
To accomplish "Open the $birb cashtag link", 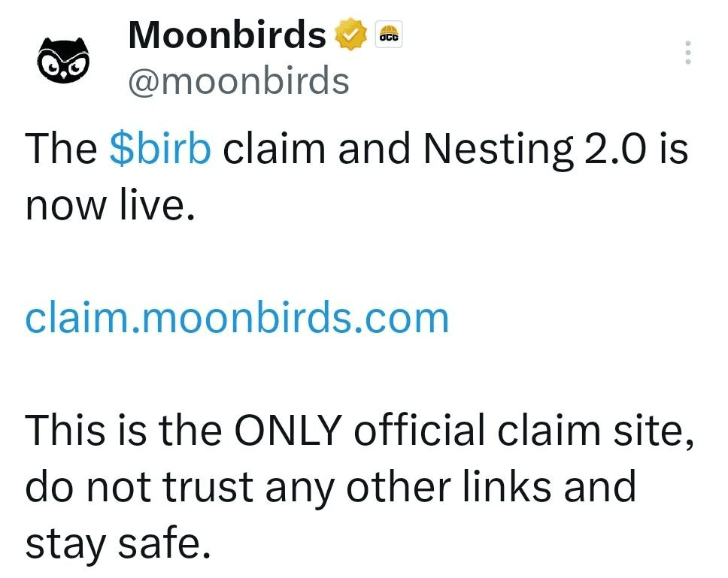I will pos(160,150).
